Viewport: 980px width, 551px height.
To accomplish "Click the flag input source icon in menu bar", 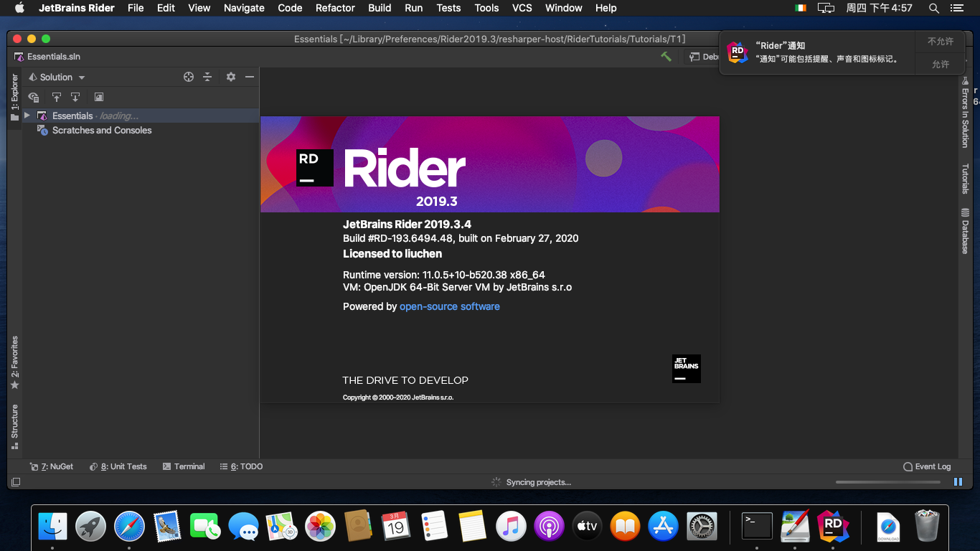I will 801,8.
